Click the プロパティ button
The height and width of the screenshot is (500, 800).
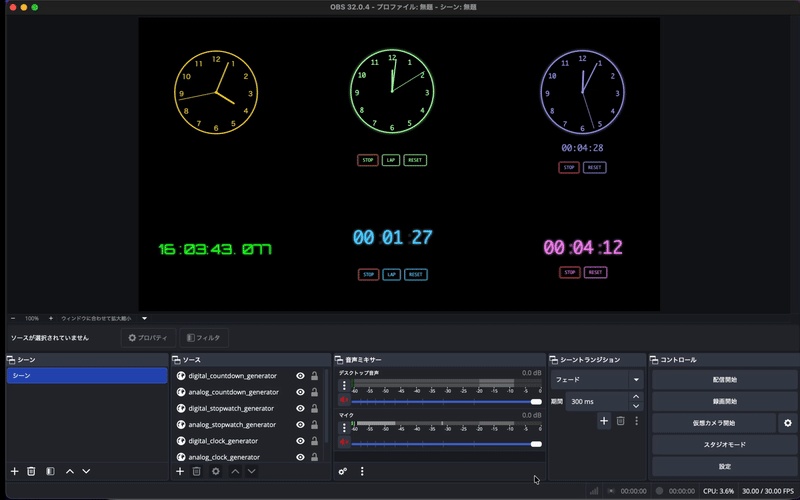click(148, 338)
